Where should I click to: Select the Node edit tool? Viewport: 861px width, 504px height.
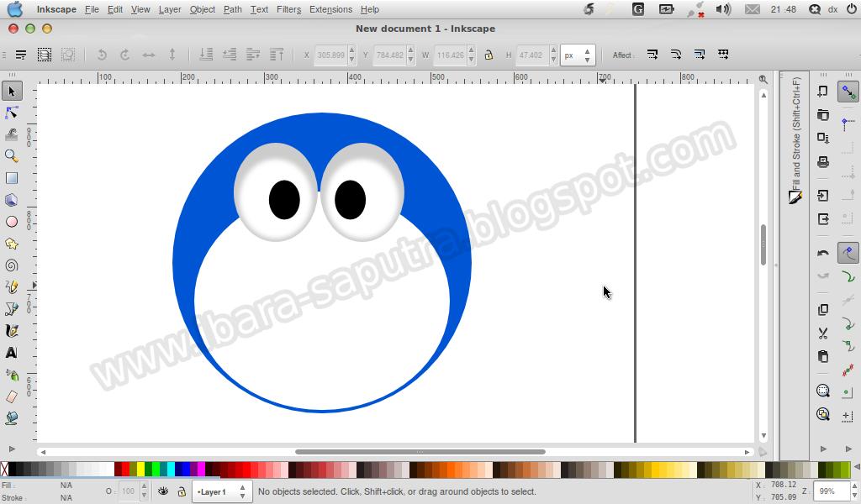[x=12, y=113]
